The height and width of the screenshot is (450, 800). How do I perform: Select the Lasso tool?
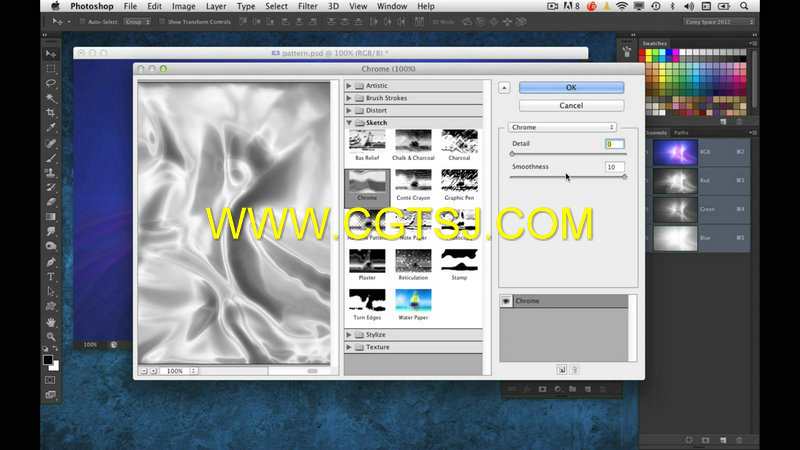pos(51,83)
